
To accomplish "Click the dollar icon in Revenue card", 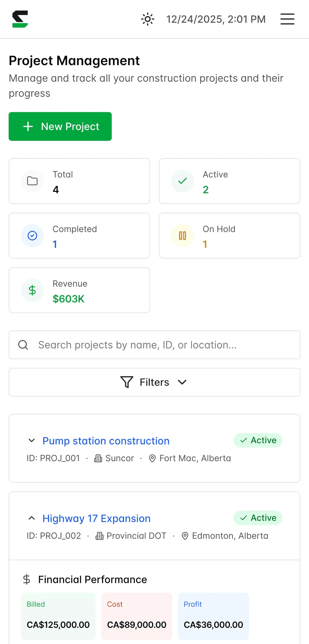I will [x=32, y=290].
